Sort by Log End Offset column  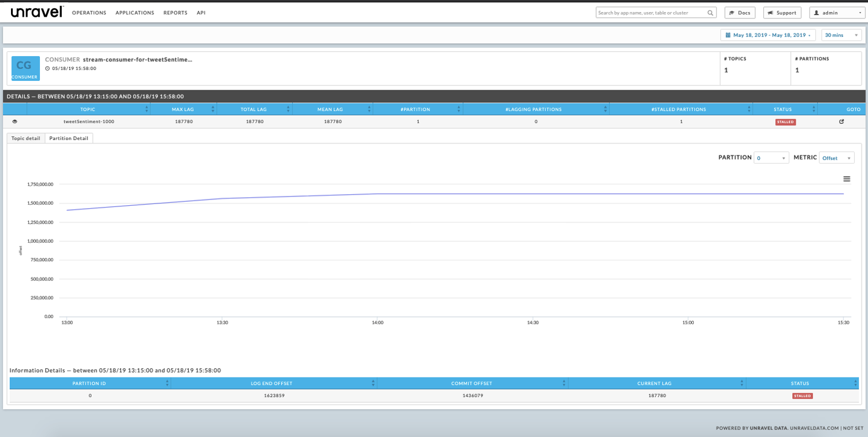(x=373, y=383)
